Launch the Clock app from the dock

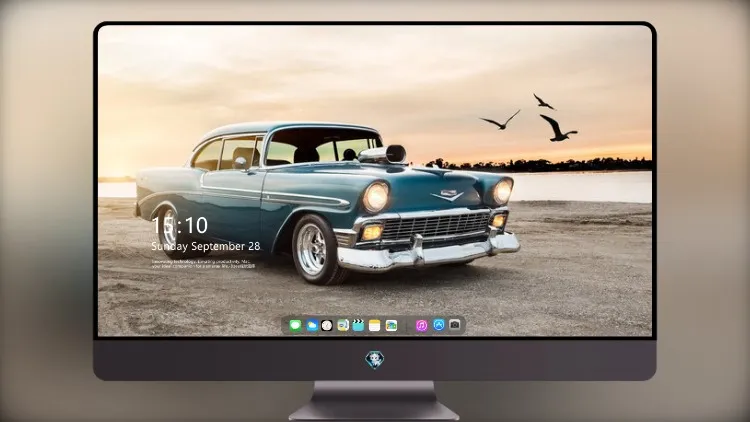[327, 326]
